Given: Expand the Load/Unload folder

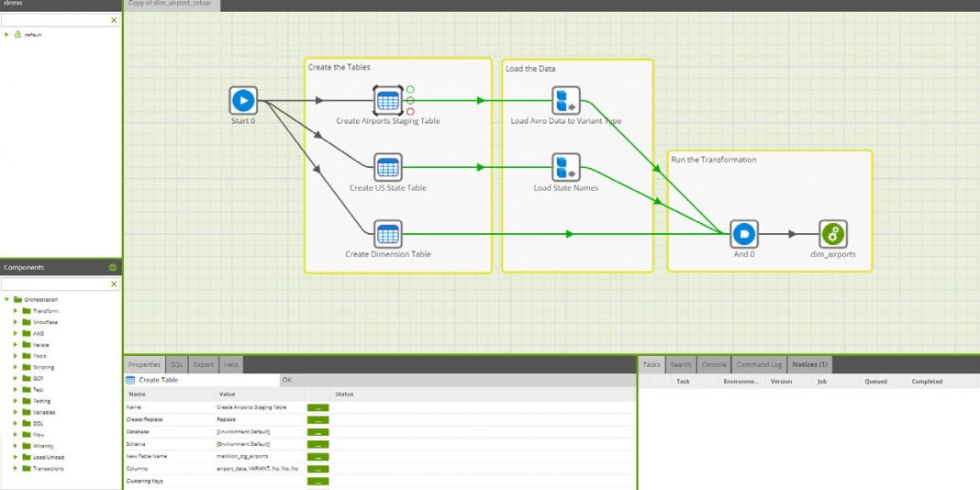Looking at the screenshot, I should (x=16, y=457).
